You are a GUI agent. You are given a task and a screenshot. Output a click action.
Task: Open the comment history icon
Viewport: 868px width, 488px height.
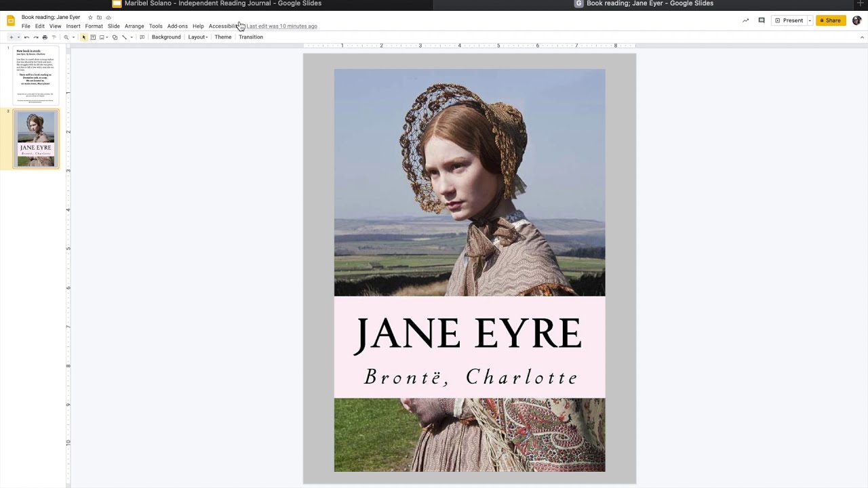click(x=762, y=20)
